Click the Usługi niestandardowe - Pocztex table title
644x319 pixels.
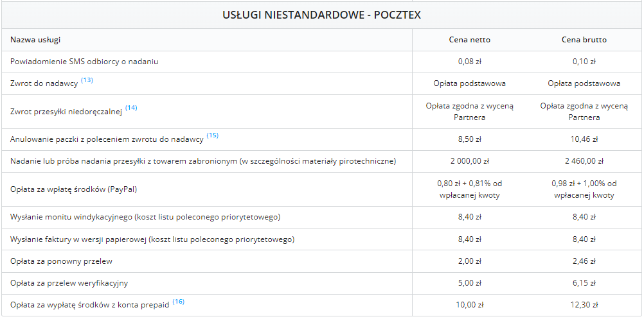pos(321,15)
